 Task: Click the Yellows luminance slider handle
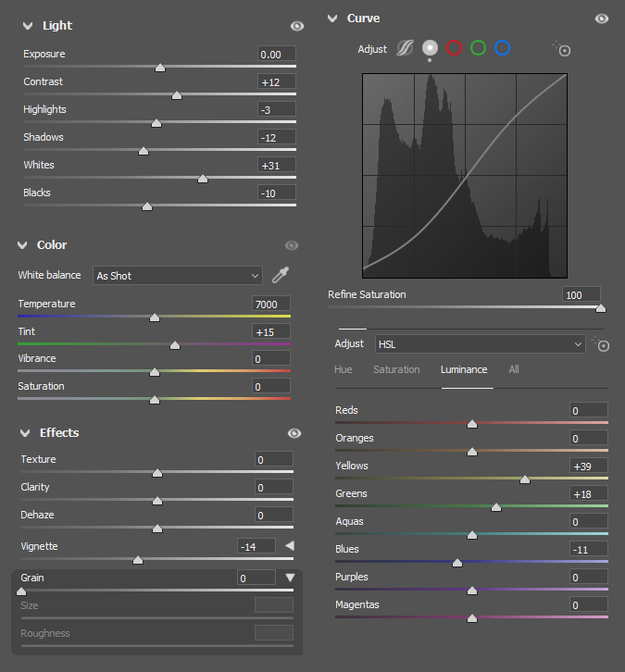525,479
